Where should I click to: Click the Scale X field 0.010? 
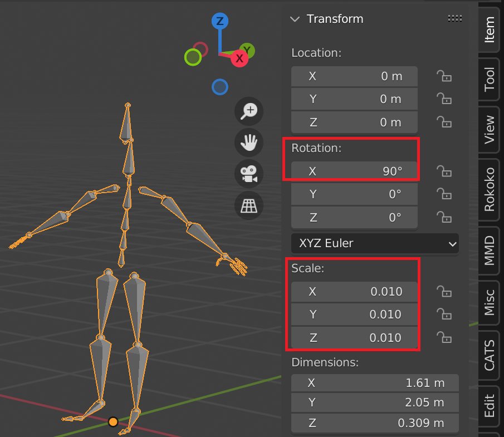pos(354,292)
